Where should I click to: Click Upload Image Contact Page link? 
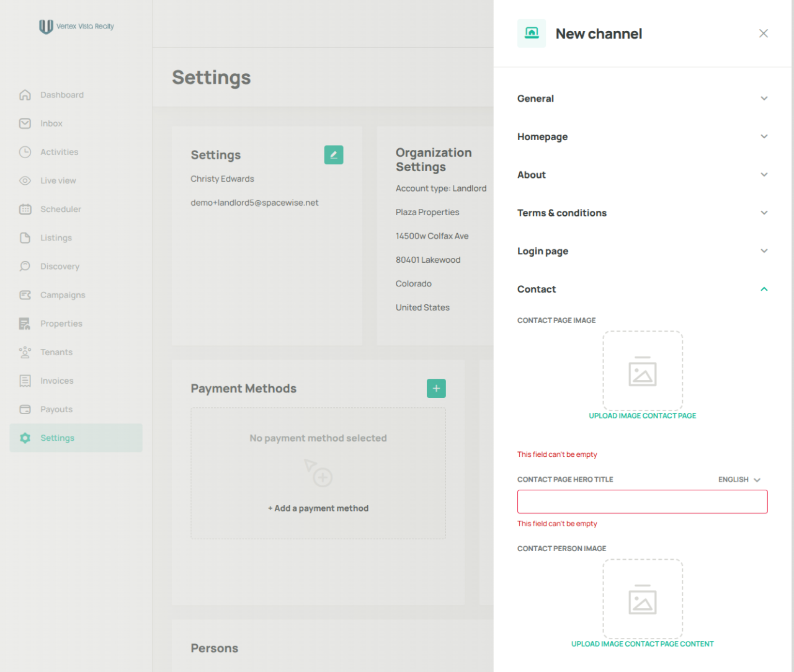click(643, 416)
